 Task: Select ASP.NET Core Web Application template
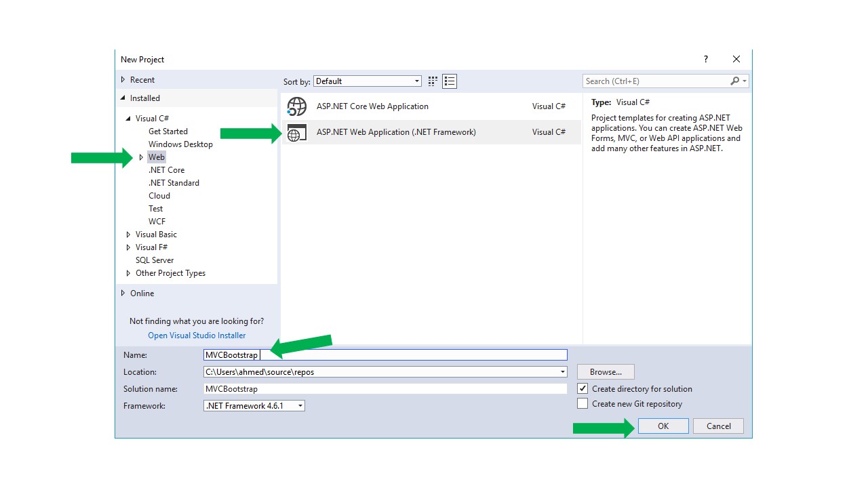[x=431, y=106]
